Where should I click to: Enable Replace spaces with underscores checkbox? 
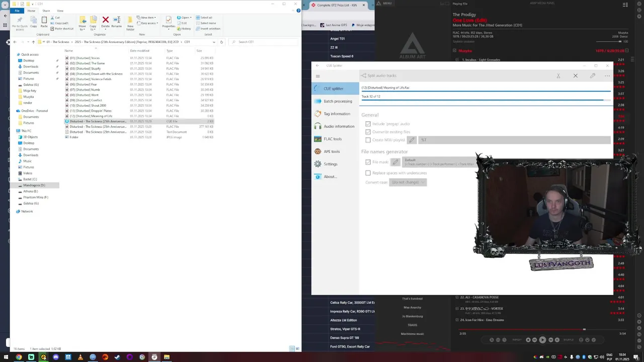pos(368,173)
